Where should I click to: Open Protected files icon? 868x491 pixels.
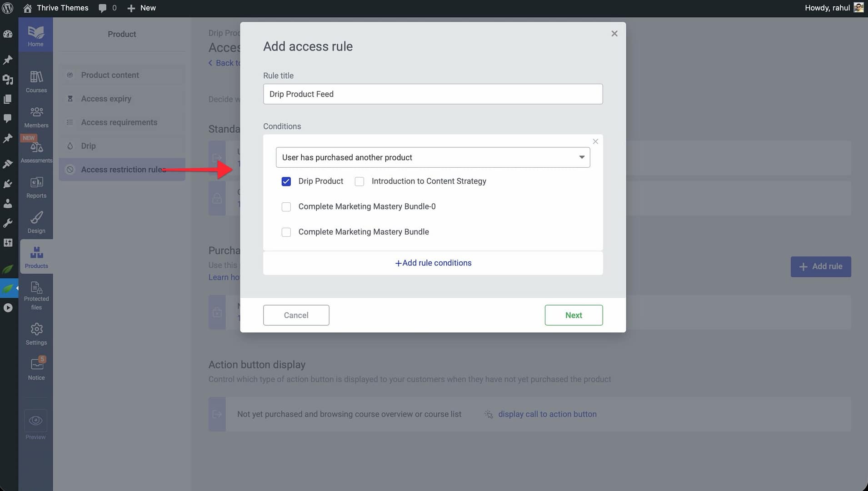(36, 288)
